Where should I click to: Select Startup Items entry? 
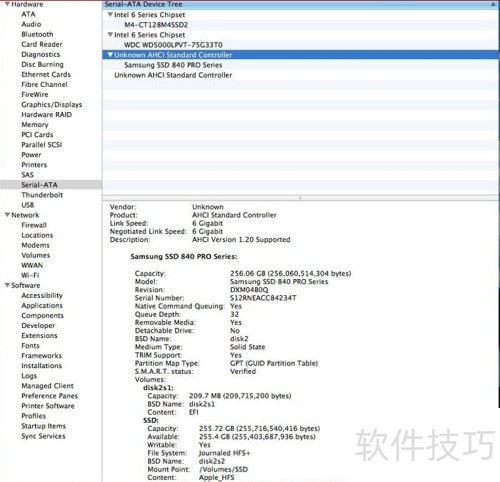[44, 426]
